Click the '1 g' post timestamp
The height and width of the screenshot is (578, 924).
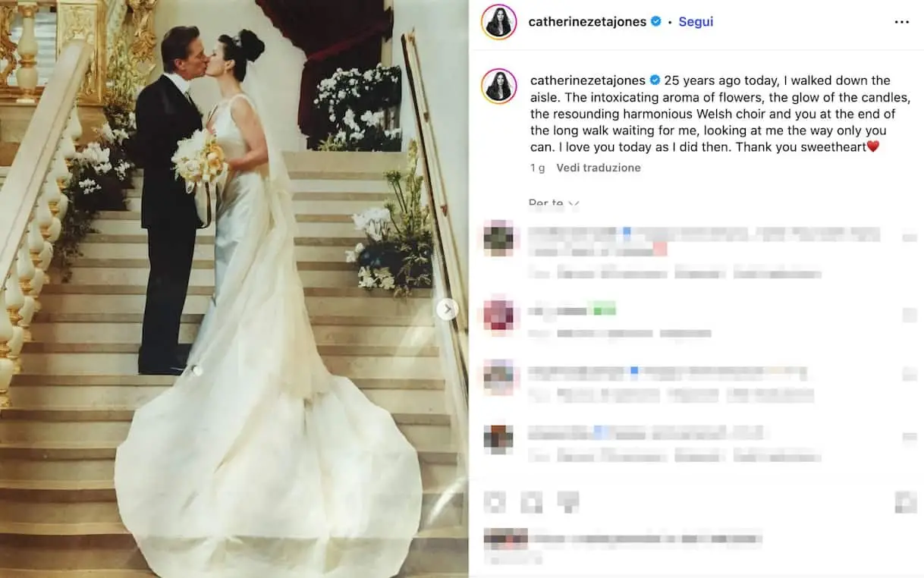pyautogui.click(x=537, y=168)
